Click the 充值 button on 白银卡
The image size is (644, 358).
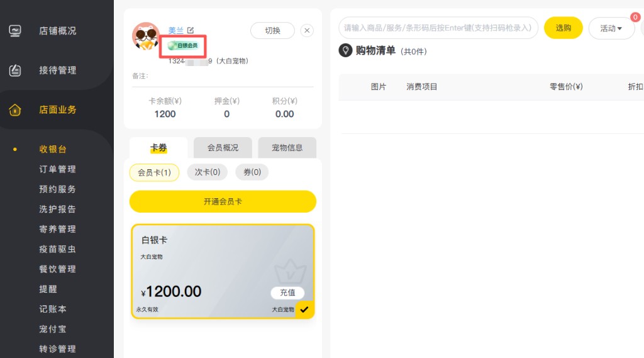pos(287,293)
